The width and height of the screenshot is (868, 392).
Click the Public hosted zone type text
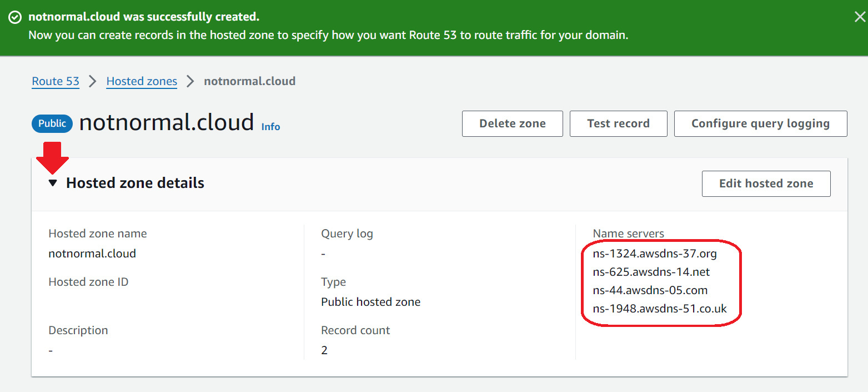click(x=370, y=301)
